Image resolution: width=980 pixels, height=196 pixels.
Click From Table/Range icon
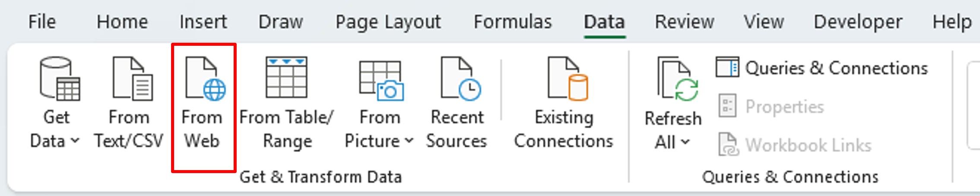(x=286, y=78)
